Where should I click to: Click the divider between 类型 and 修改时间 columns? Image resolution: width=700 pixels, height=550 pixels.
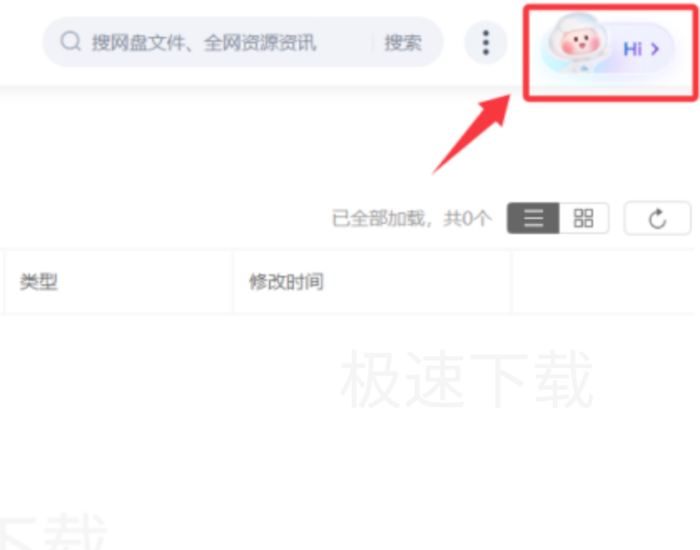[233, 282]
